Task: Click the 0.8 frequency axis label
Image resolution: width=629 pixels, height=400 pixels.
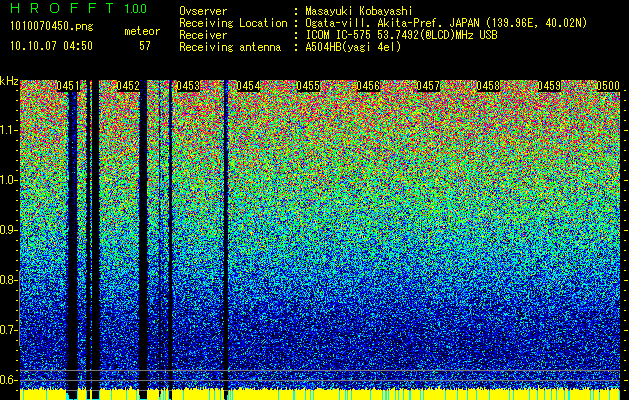Action: coord(9,280)
